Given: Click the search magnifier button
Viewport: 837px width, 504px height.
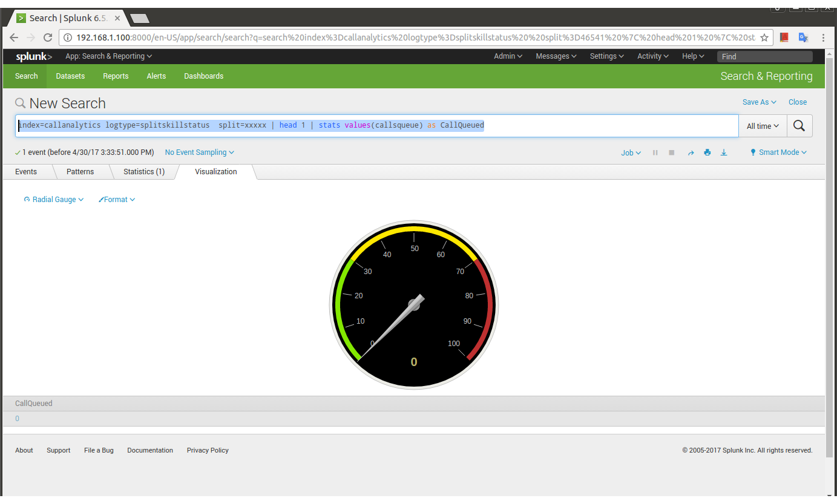Looking at the screenshot, I should [x=799, y=126].
